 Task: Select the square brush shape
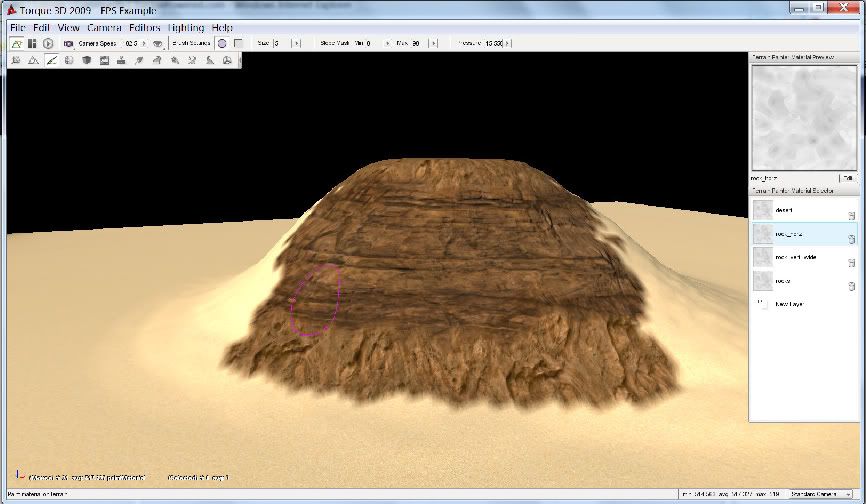(x=238, y=44)
